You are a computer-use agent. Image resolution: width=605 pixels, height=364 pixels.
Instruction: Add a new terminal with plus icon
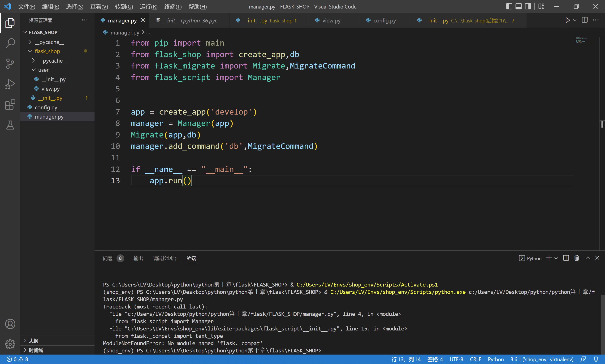coord(549,258)
